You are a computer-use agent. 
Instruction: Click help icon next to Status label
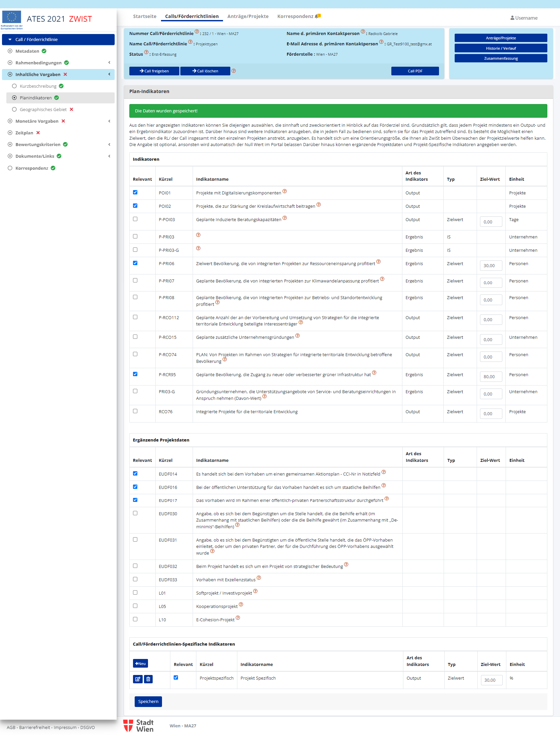(146, 52)
